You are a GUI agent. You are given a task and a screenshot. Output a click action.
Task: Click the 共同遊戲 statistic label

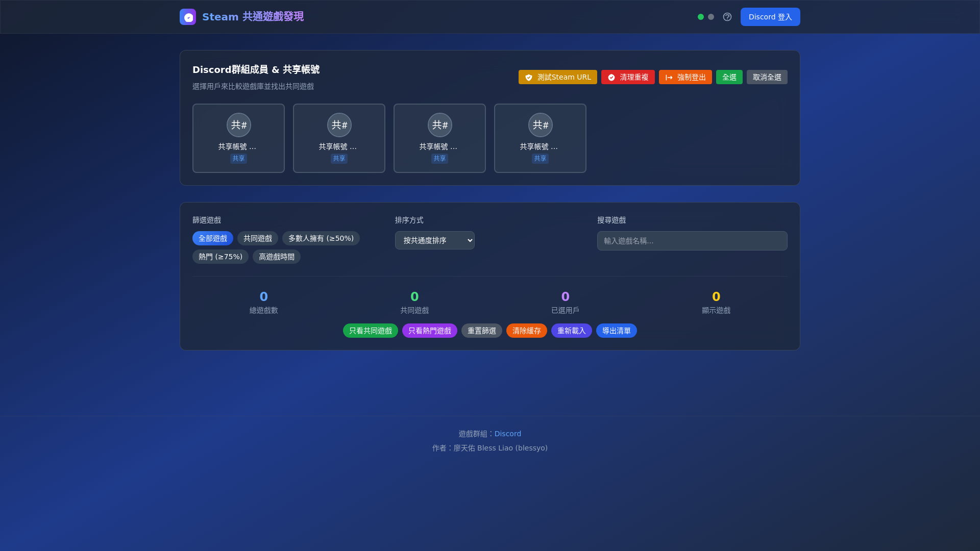tap(414, 310)
